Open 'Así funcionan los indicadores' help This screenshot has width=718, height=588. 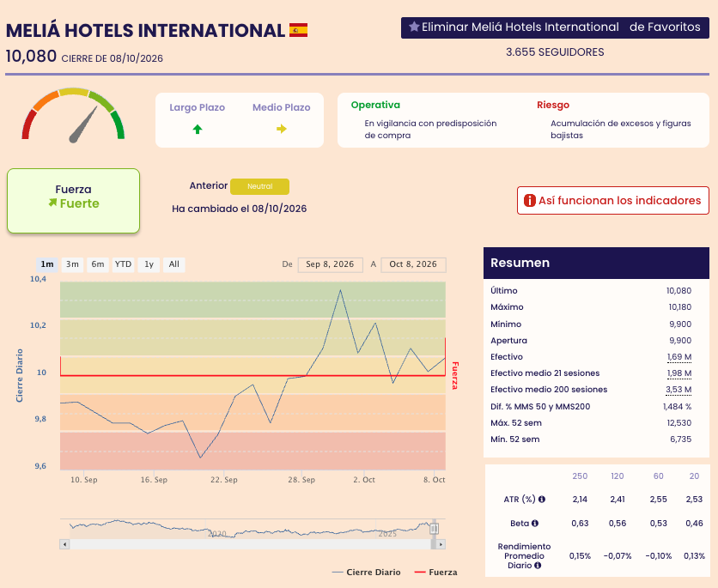613,200
